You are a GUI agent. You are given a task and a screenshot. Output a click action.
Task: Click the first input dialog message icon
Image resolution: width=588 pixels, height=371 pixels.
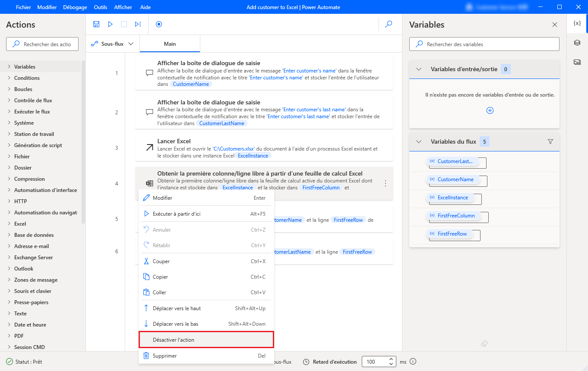150,73
